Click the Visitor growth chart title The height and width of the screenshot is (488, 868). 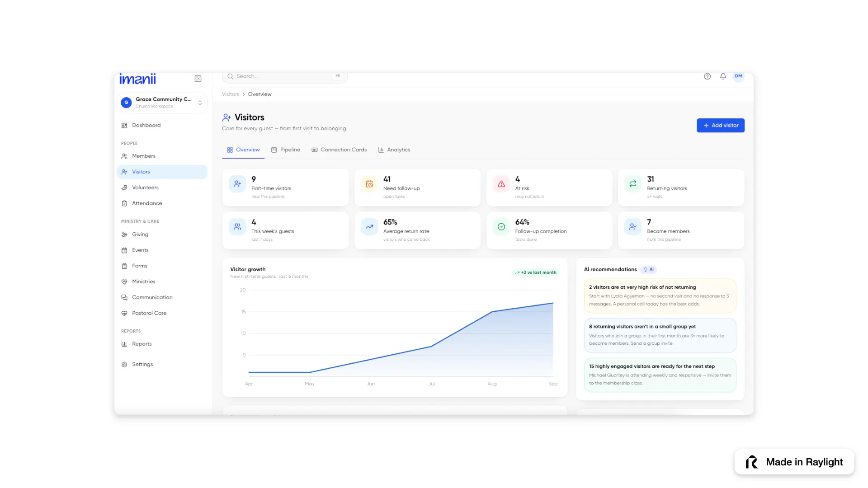[x=248, y=269]
